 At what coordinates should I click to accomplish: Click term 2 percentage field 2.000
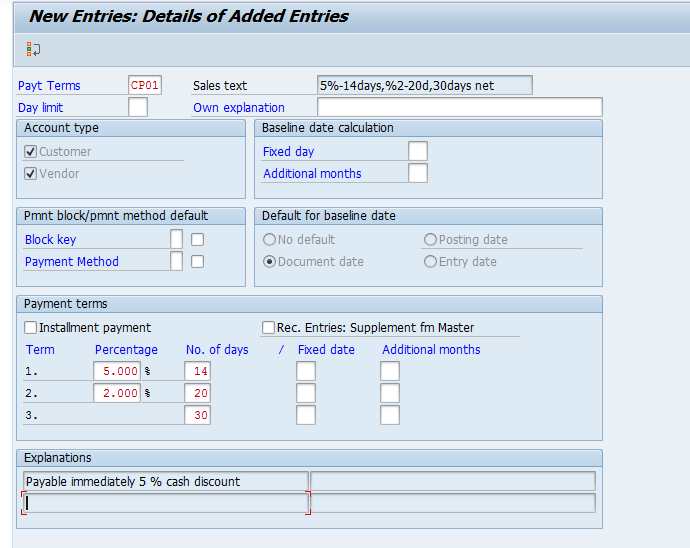click(117, 393)
